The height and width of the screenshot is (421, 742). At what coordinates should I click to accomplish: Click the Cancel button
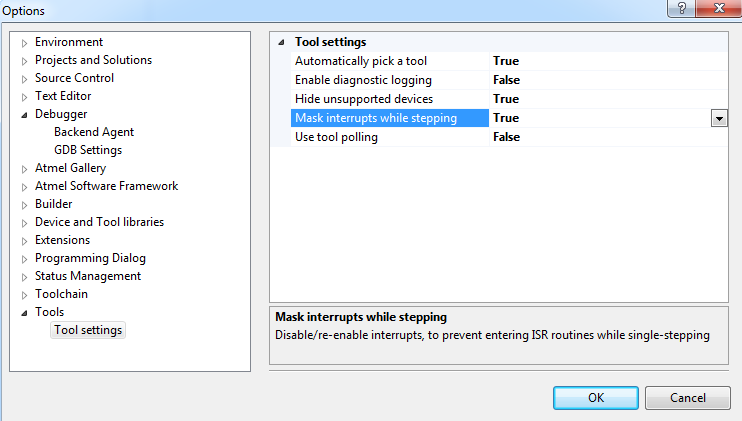(688, 398)
